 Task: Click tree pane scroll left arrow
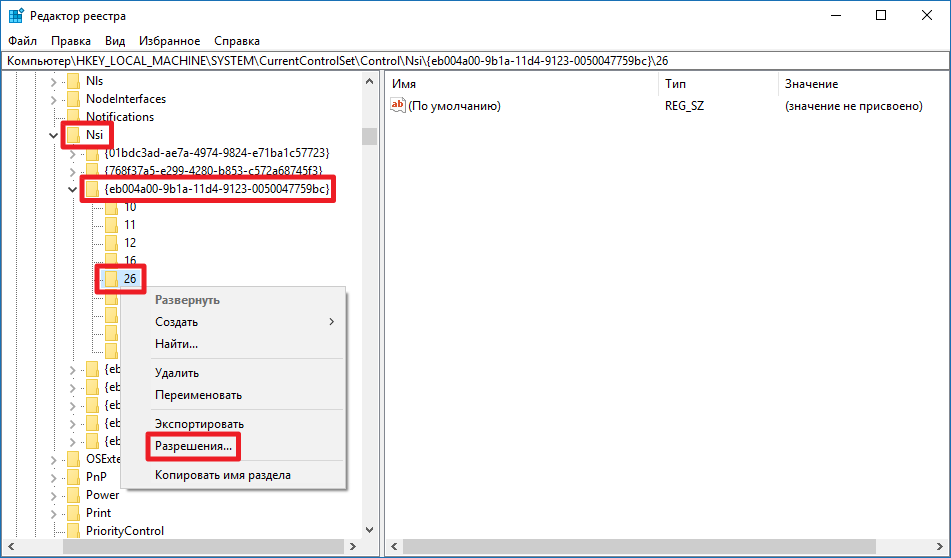pyautogui.click(x=10, y=546)
